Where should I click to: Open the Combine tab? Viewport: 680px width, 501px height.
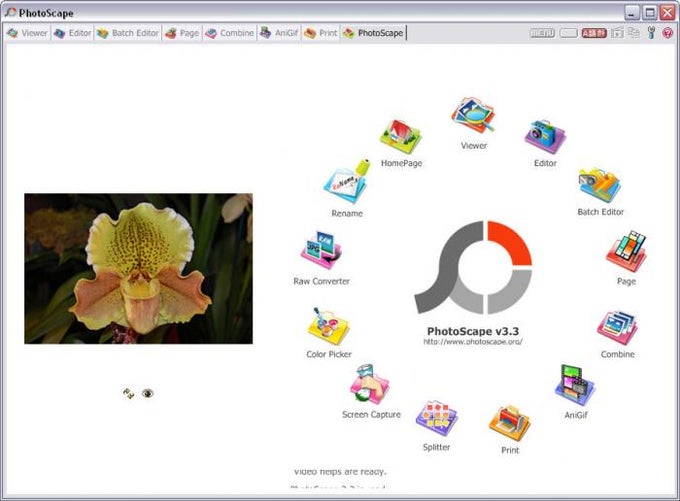pos(229,33)
